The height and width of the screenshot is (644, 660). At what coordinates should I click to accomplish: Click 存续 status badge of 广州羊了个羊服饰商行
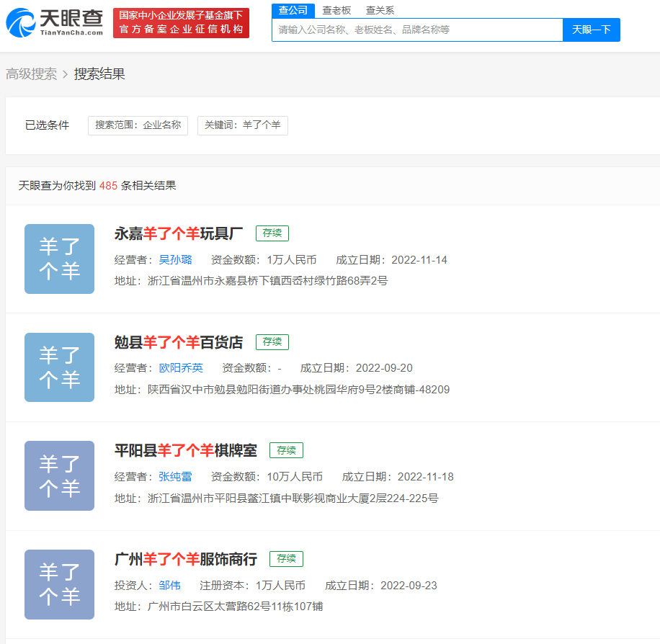(286, 558)
